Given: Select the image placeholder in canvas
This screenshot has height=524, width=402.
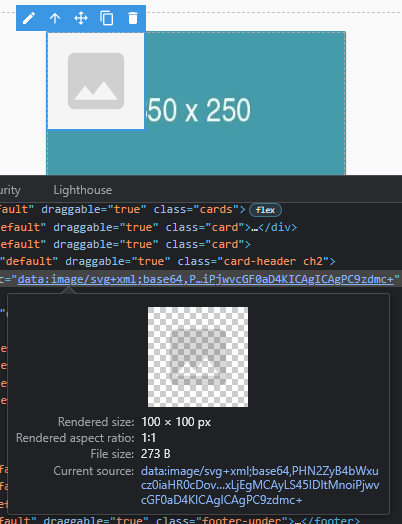Looking at the screenshot, I should (x=96, y=81).
